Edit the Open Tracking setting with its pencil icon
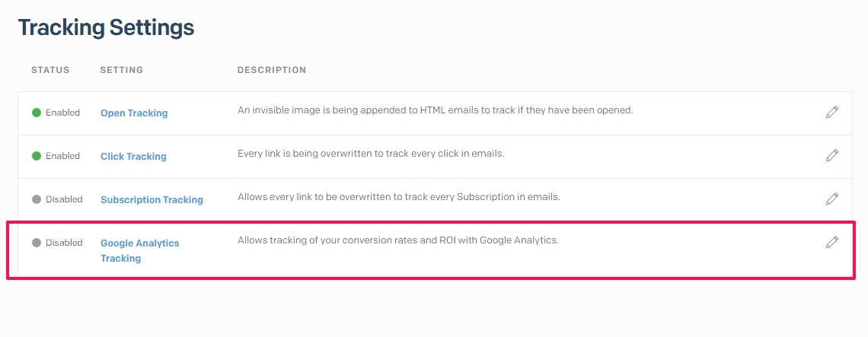 [832, 112]
